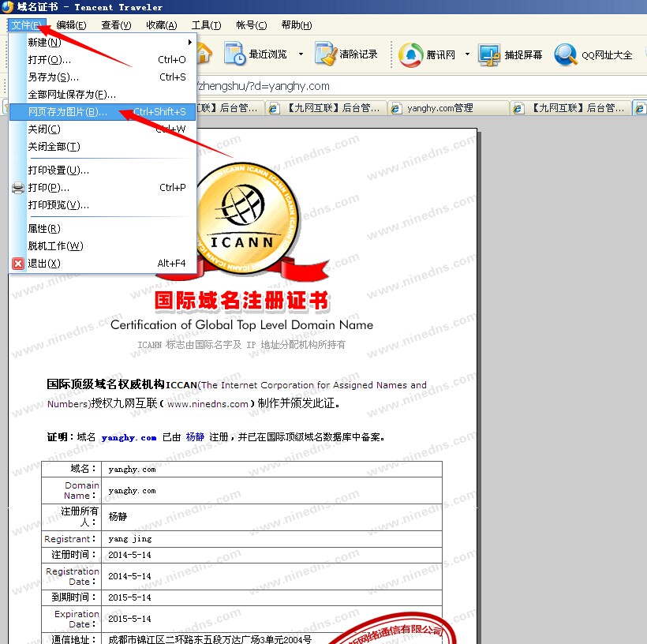The width and height of the screenshot is (647, 644).
Task: Select 网页存为图片(B)... entry
Action: tap(103, 112)
